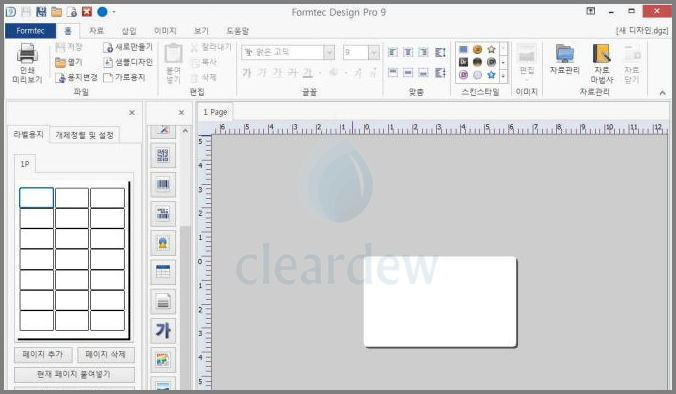Viewport: 676px width, 394px height.
Task: Launch 자료 마법사 data wizard
Action: (602, 64)
